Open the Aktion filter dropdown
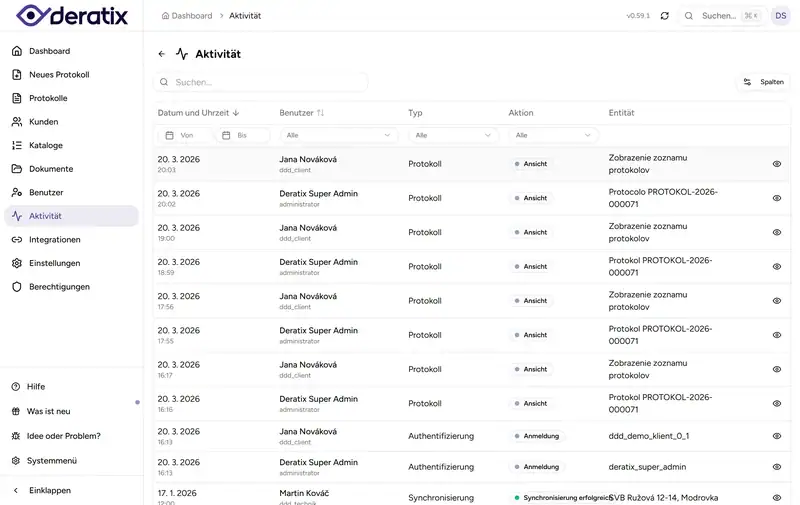 [x=553, y=135]
